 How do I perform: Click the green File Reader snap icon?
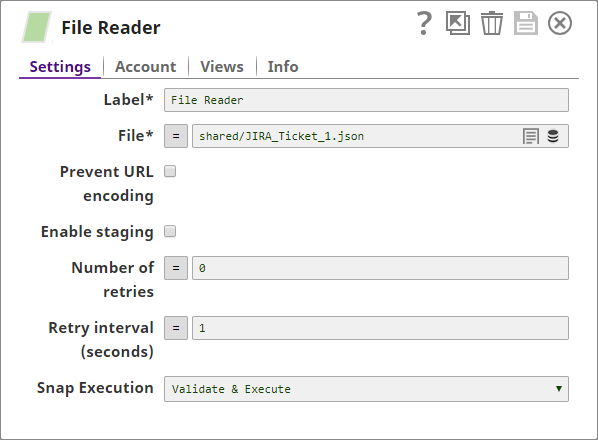[x=37, y=27]
